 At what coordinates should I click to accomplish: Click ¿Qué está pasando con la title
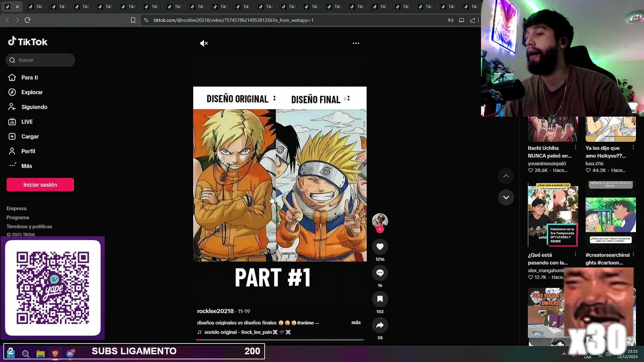(547, 258)
